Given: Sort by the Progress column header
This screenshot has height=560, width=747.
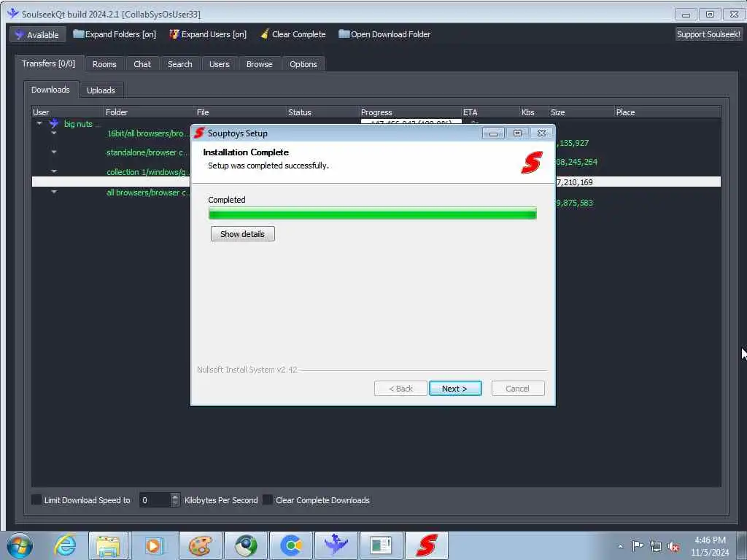Looking at the screenshot, I should coord(411,112).
